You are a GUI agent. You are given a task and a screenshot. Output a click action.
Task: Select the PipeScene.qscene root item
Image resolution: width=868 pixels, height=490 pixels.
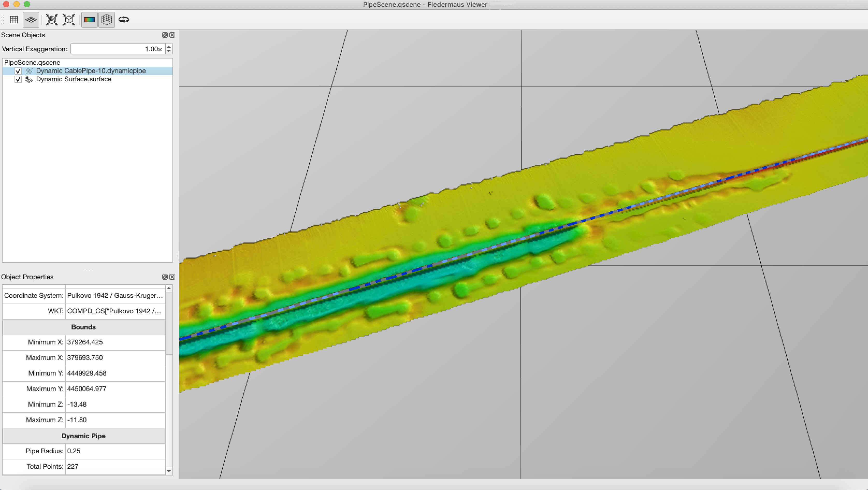32,62
